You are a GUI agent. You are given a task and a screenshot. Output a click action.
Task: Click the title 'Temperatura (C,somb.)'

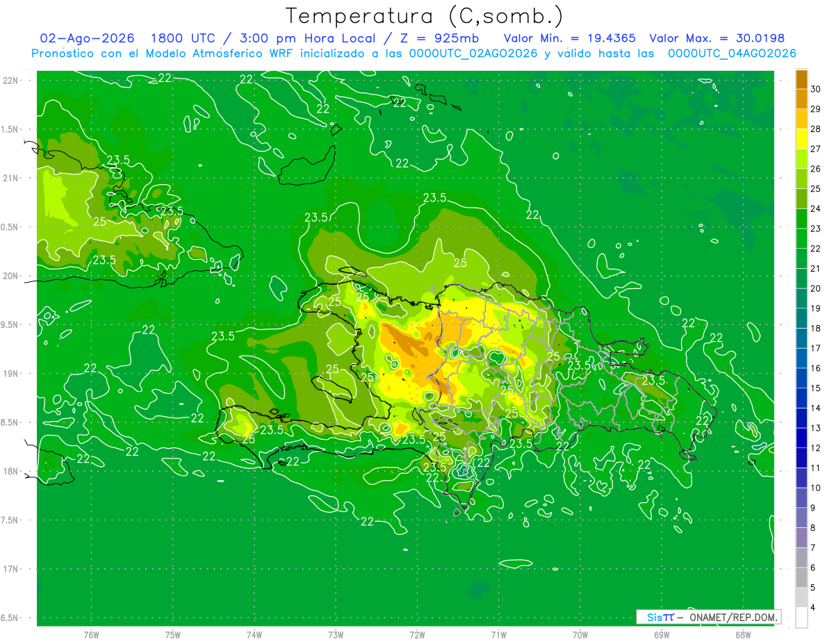(425, 16)
